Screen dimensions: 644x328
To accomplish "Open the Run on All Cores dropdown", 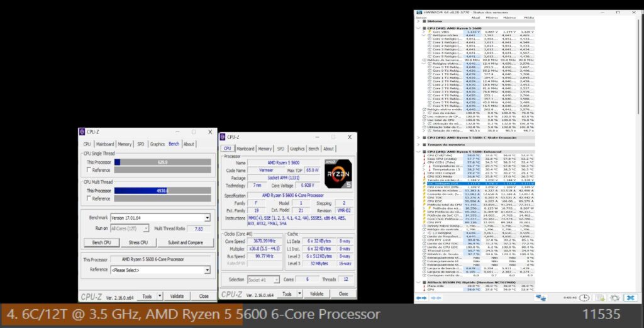I will point(145,229).
